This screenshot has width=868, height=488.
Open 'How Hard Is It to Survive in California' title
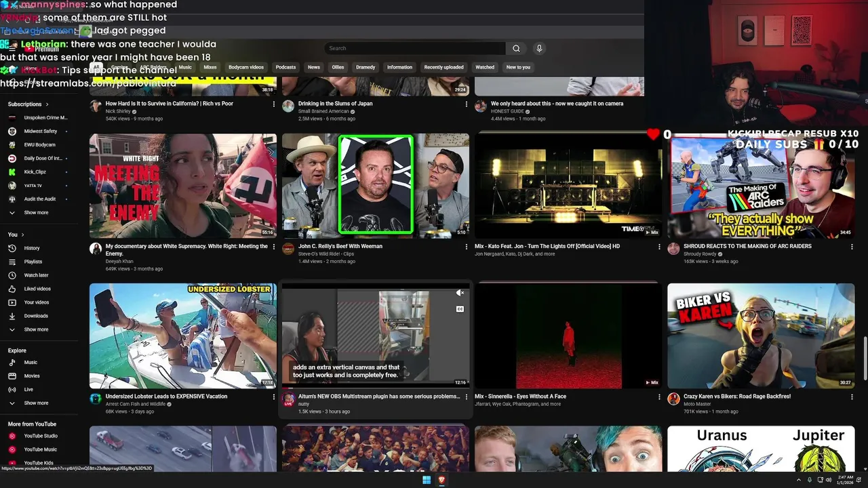tap(170, 104)
